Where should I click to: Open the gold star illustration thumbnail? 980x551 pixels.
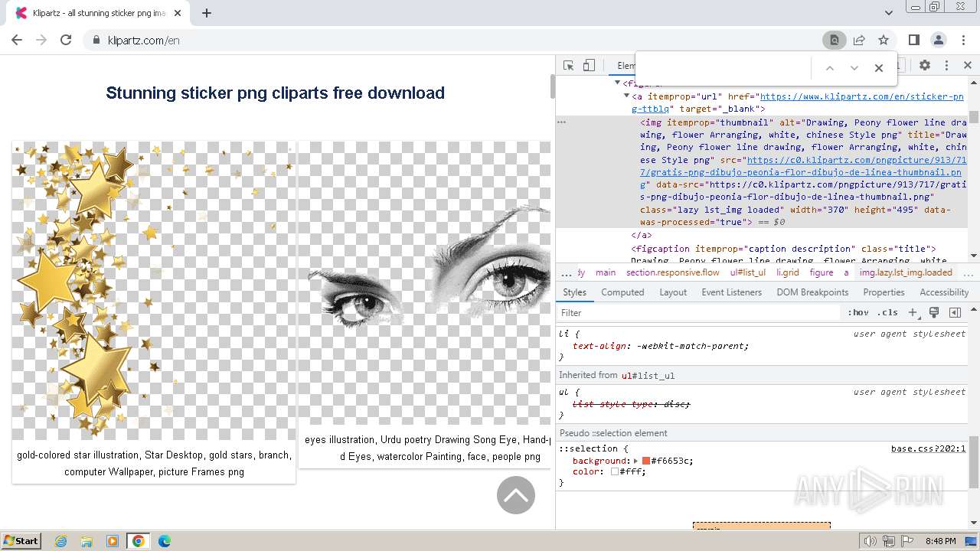154,291
